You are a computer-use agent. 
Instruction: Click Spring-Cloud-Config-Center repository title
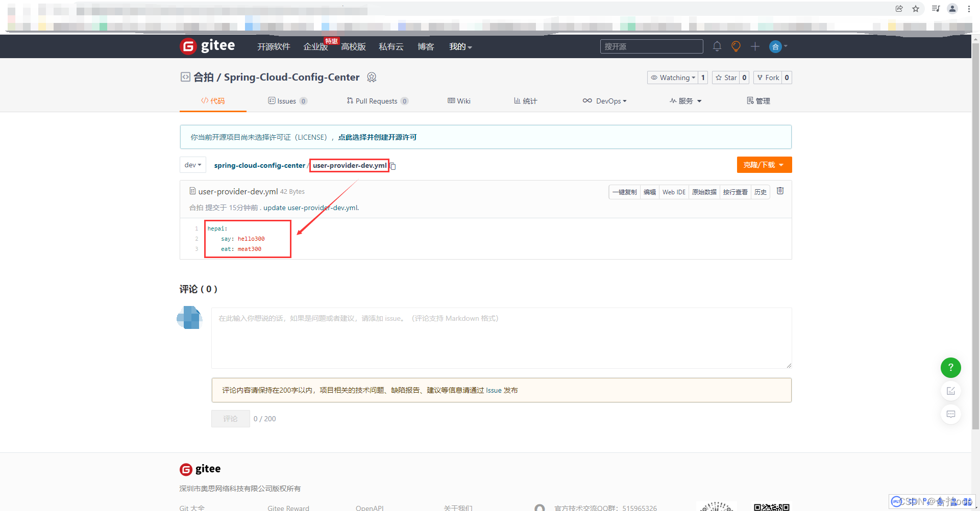291,77
